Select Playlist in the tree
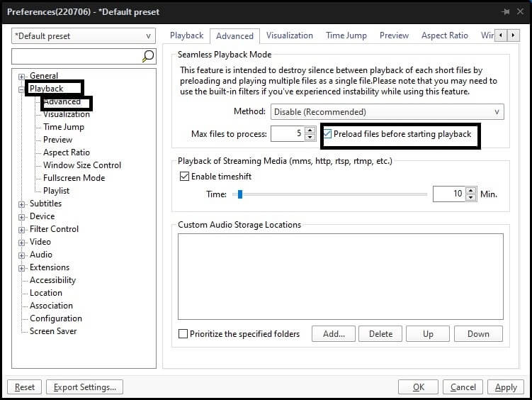This screenshot has width=532, height=400. 57,191
